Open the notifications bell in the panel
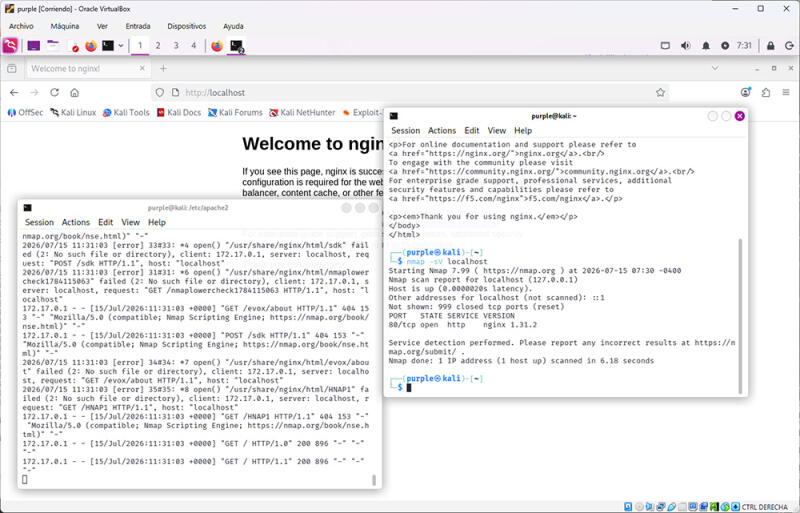 [x=706, y=45]
